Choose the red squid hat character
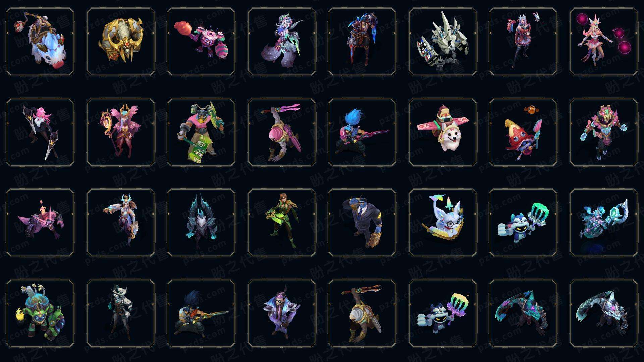644x362 pixels. [523, 132]
